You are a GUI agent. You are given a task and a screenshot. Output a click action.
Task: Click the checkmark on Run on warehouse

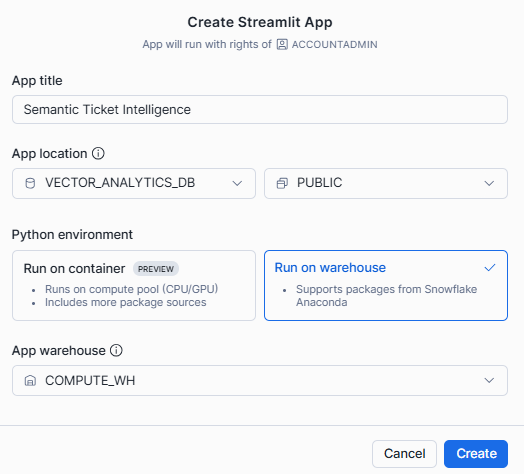click(x=490, y=267)
